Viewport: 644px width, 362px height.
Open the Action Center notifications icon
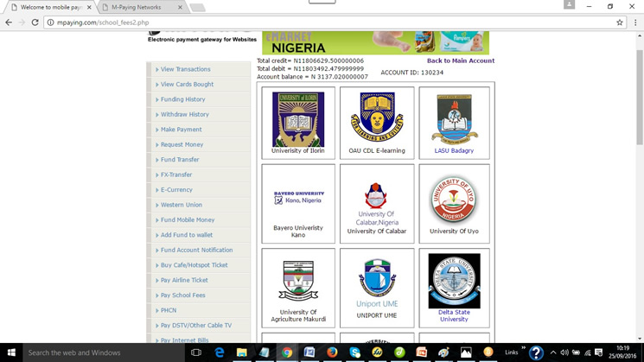(x=599, y=352)
